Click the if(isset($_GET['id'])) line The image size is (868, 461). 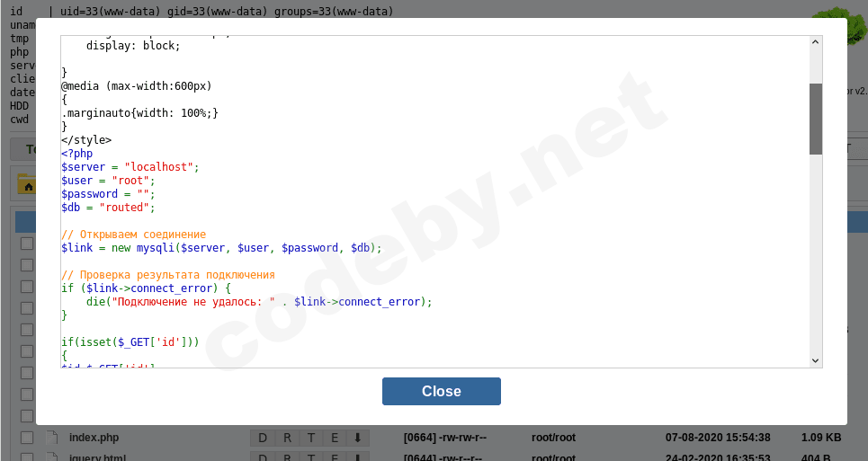pyautogui.click(x=130, y=342)
